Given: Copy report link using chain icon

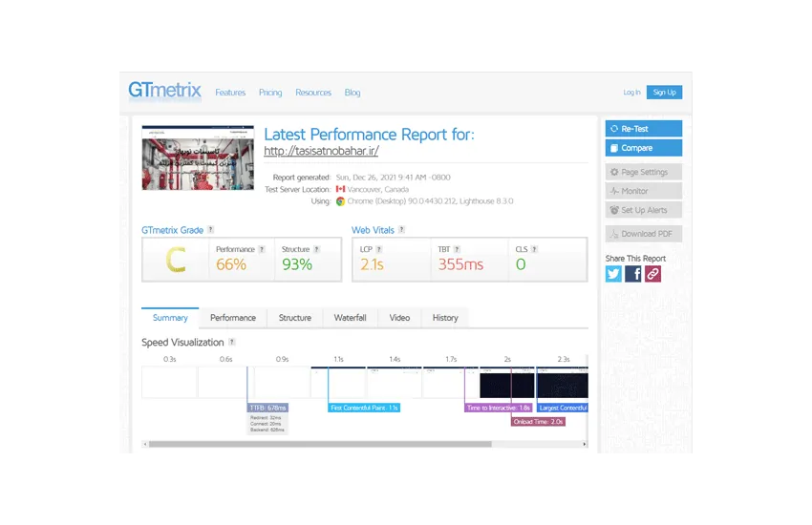Looking at the screenshot, I should click(652, 274).
